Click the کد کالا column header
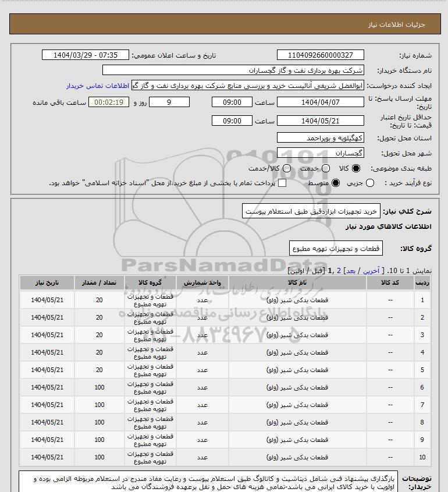Screen dimensions: 448x492 390,283
